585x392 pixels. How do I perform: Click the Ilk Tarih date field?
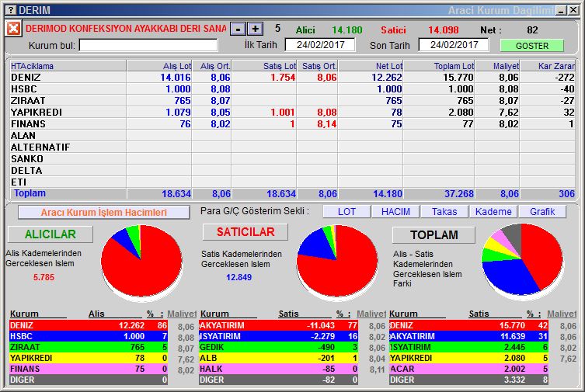point(320,45)
